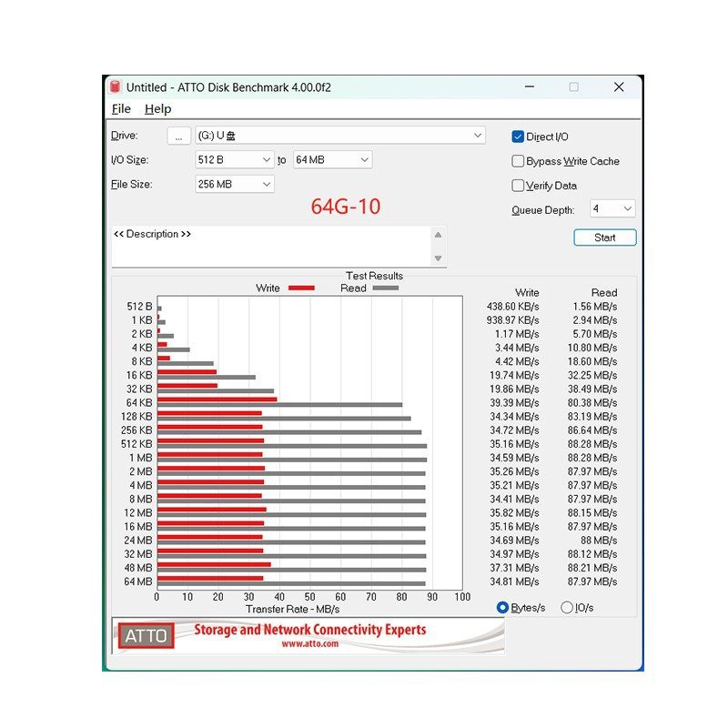
Task: Click the 1 KB read value 2.94 MB/s
Action: pyautogui.click(x=595, y=320)
